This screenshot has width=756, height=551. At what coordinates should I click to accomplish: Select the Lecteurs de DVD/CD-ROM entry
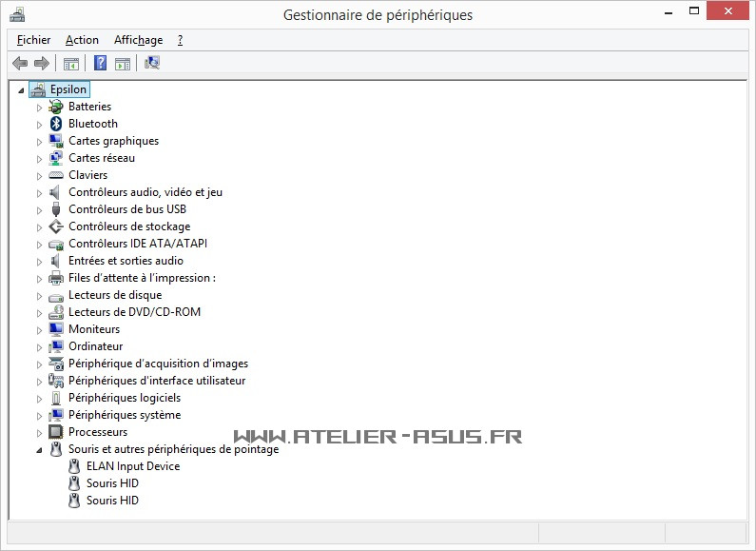tap(134, 312)
